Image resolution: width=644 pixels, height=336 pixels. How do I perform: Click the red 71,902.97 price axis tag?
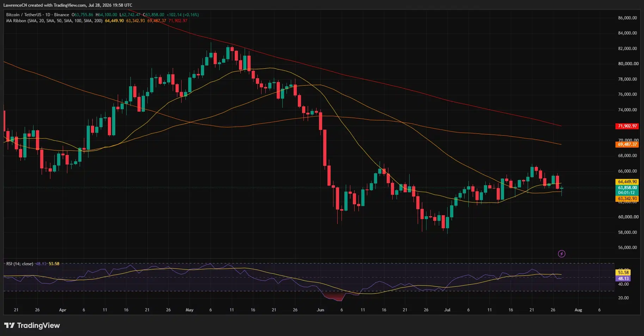627,126
